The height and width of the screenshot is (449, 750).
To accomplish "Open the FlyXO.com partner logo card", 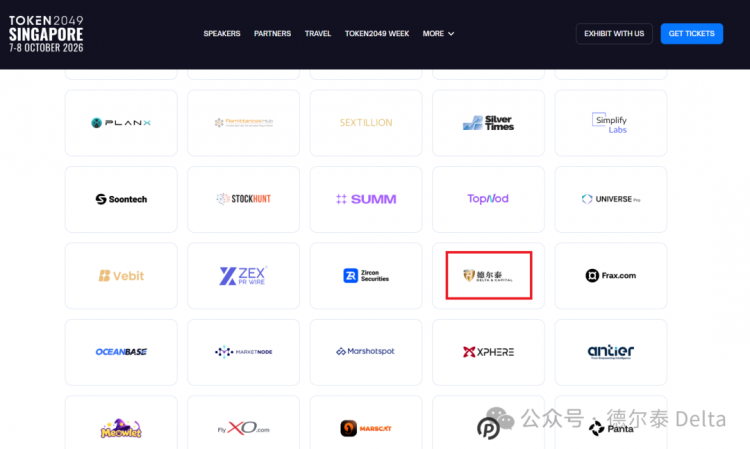I will 243,423.
